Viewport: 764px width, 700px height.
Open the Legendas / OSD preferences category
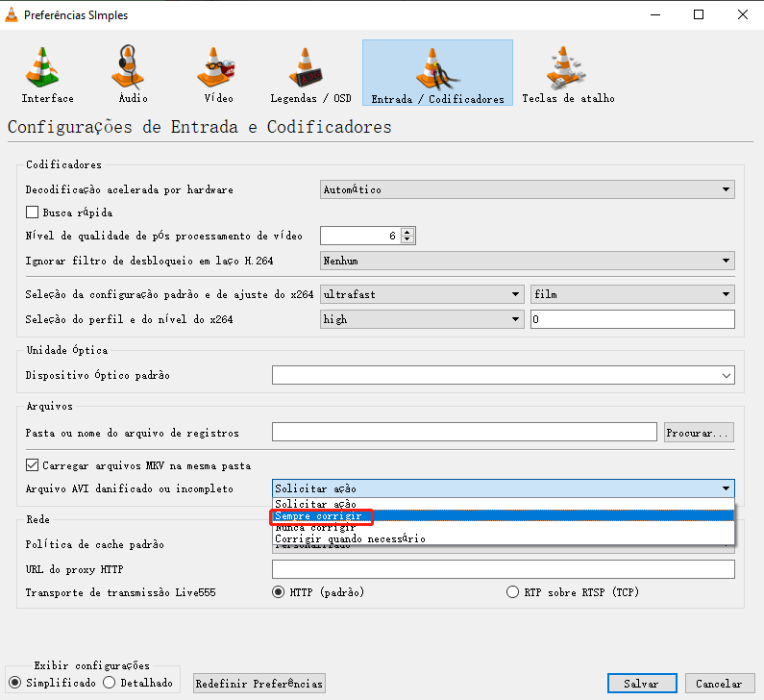tap(310, 73)
